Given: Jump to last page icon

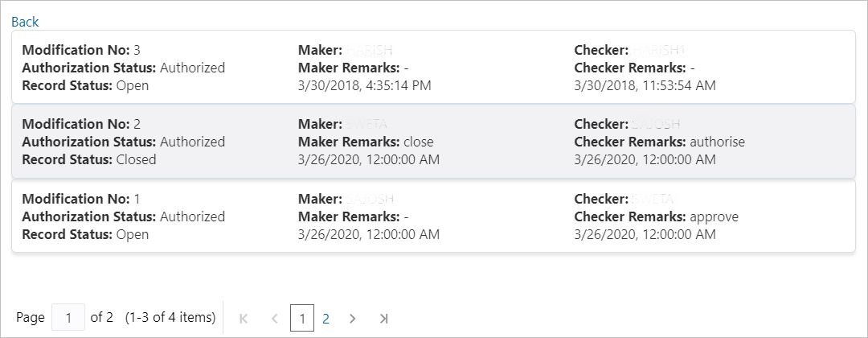Looking at the screenshot, I should [x=383, y=319].
